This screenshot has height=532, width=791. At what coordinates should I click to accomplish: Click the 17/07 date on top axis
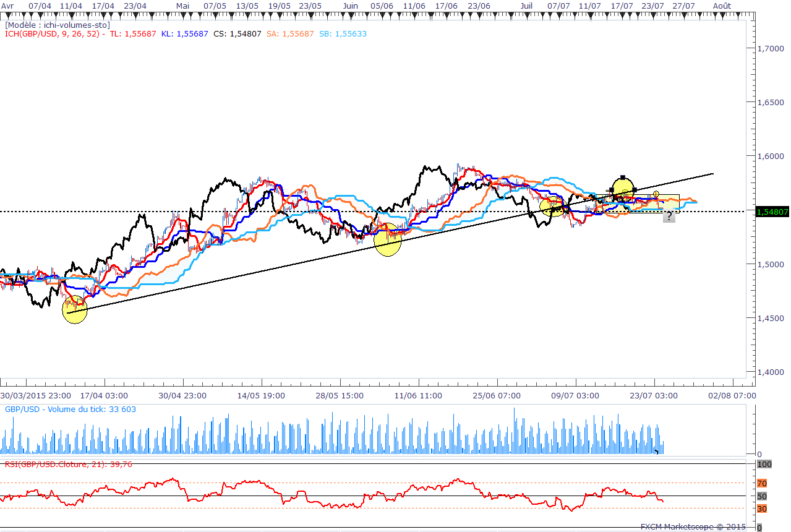622,5
